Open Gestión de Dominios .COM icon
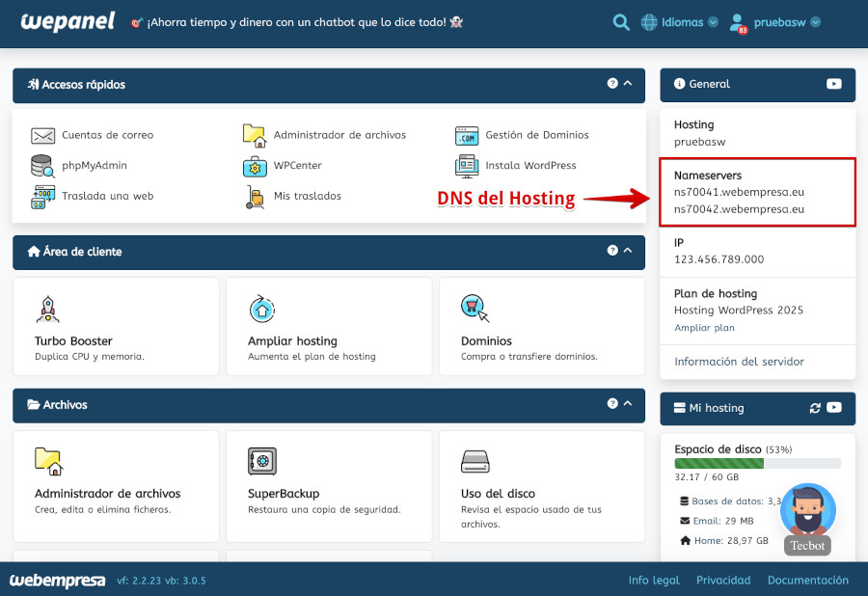The image size is (868, 596). tap(467, 136)
